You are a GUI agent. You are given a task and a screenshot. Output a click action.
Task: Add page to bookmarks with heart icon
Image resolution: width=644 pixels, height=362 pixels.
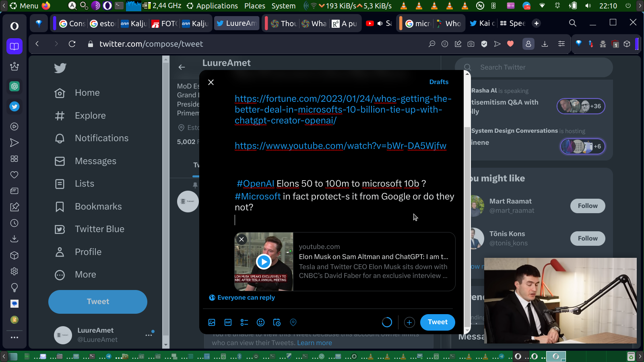tap(510, 44)
